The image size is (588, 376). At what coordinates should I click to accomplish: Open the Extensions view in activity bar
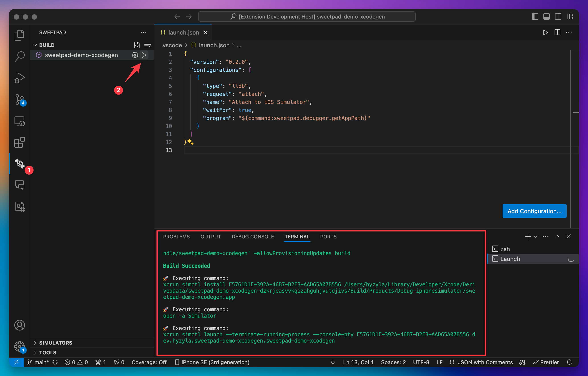(x=20, y=142)
